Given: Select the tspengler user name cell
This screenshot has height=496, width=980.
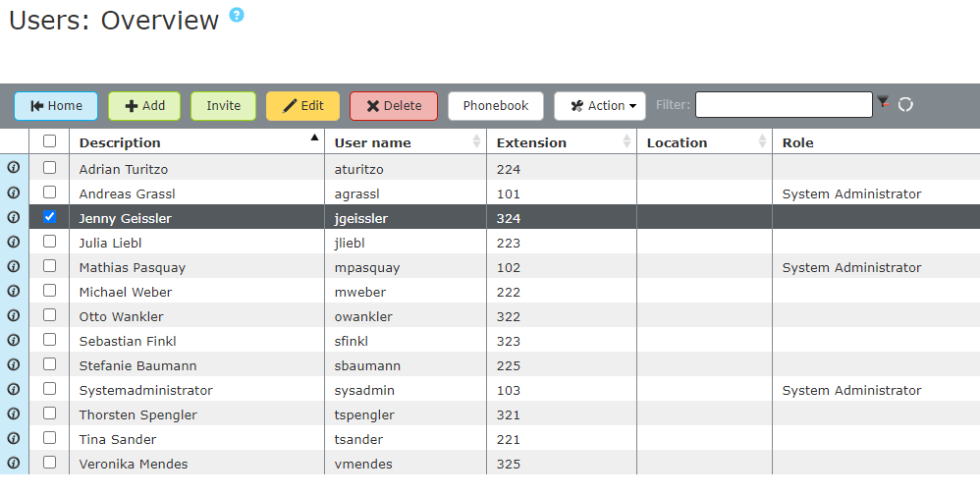Looking at the screenshot, I should pos(406,414).
